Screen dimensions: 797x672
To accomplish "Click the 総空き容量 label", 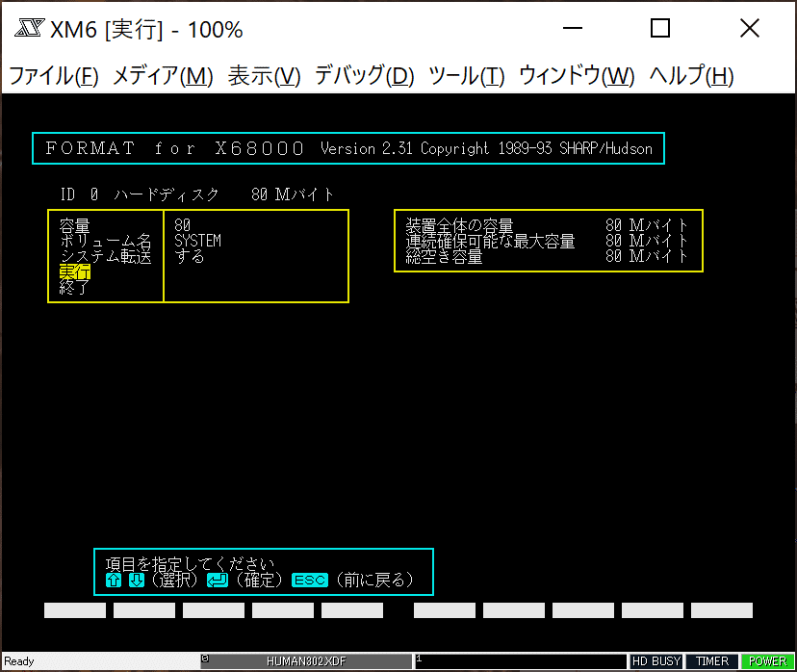I will pos(445,256).
